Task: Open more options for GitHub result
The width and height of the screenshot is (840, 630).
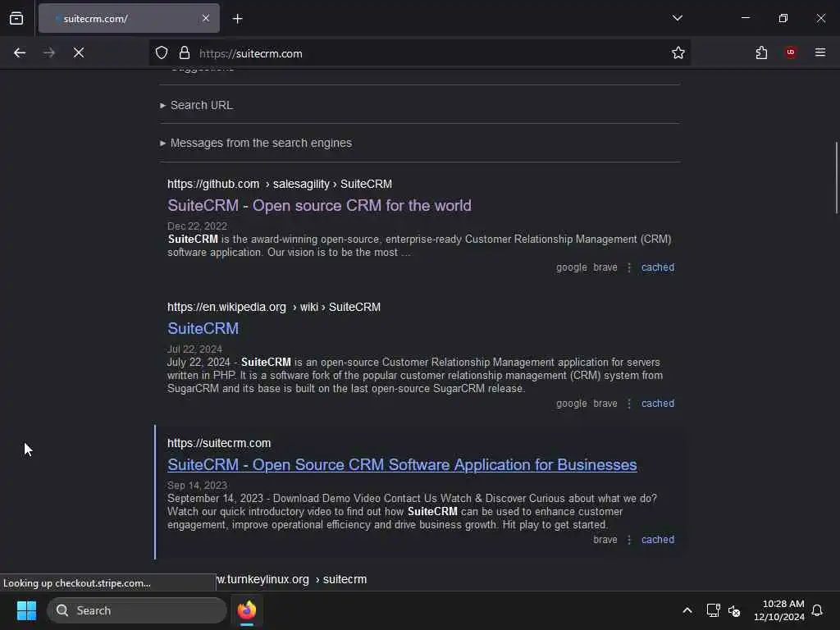Action: [x=629, y=267]
